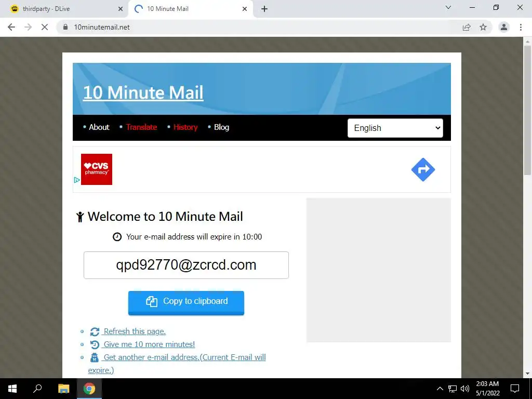
Task: Click Give me 10 more minutes link
Action: tap(149, 344)
